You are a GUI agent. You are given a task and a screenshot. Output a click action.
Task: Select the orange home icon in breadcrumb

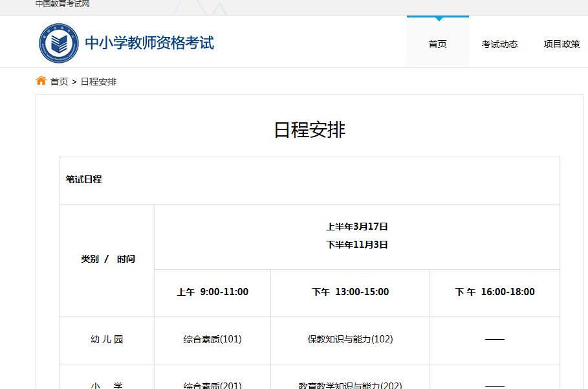click(x=40, y=81)
